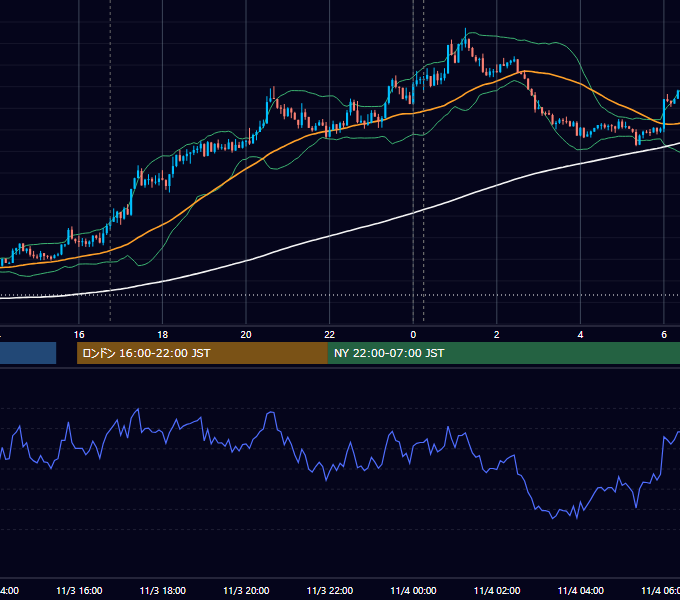Click the 11/4 00:00 date label
Viewport: 680px width, 600px height.
point(413,591)
